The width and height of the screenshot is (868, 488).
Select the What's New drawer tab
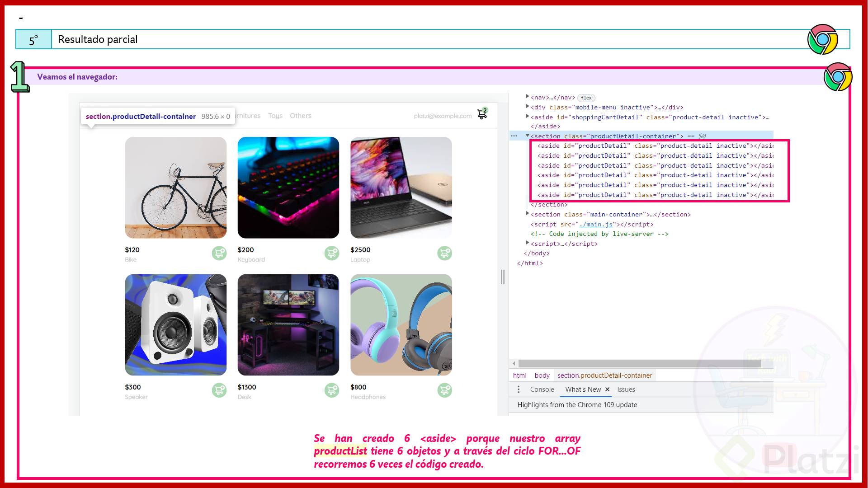pyautogui.click(x=583, y=389)
